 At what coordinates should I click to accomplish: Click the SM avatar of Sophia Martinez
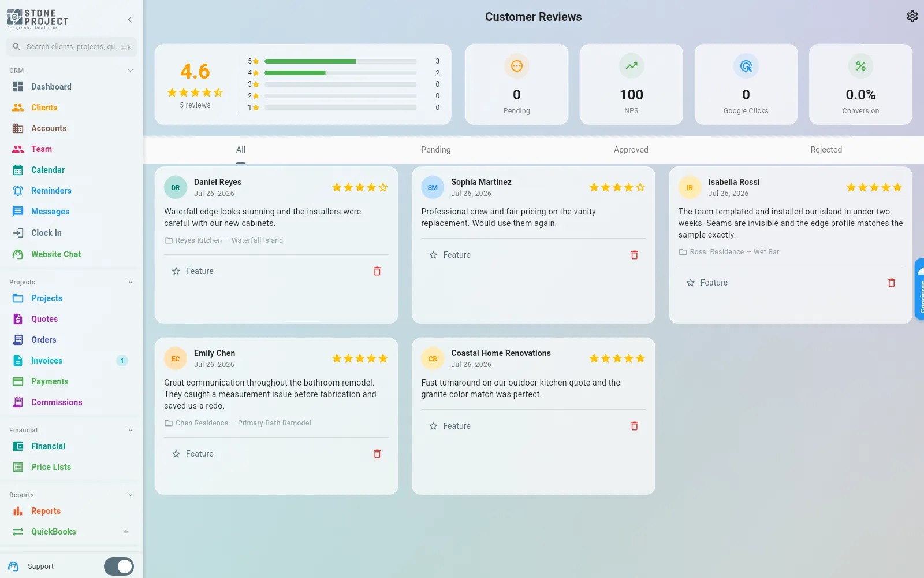[433, 188]
